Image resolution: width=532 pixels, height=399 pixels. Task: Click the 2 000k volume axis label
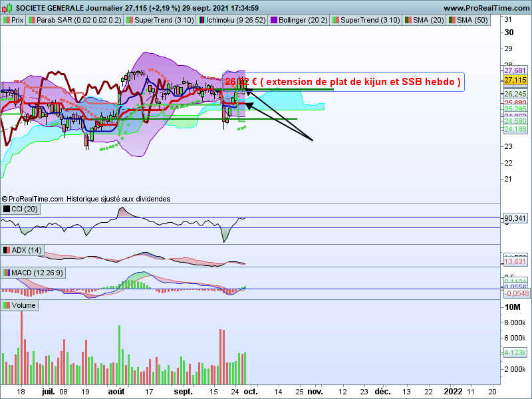515,369
